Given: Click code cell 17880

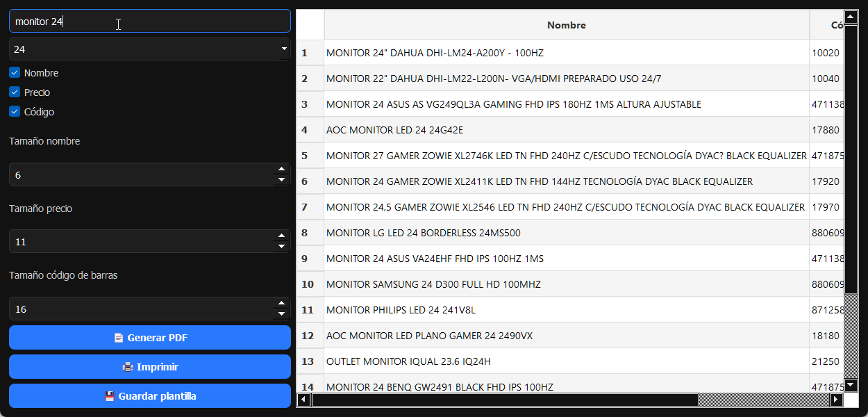Looking at the screenshot, I should point(826,130).
